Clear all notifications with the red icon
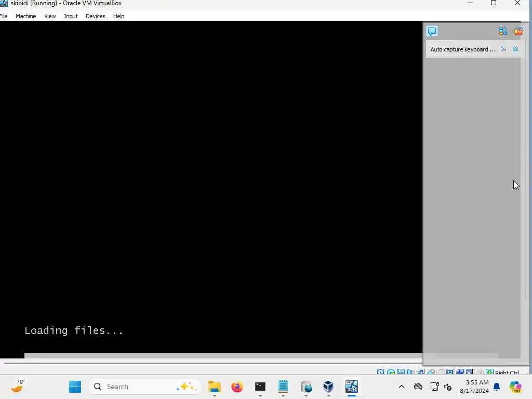The height and width of the screenshot is (399, 532). tap(518, 31)
